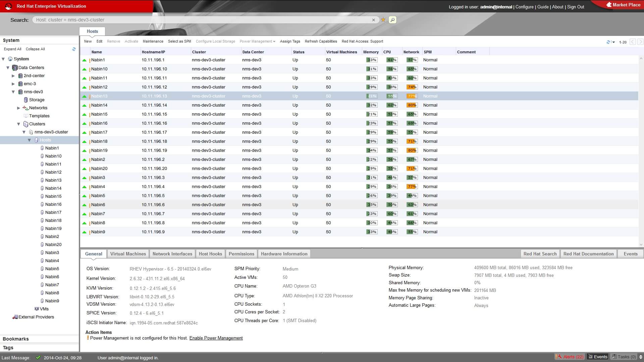644x362 pixels.
Task: Select the General sub-tab
Action: click(x=94, y=254)
